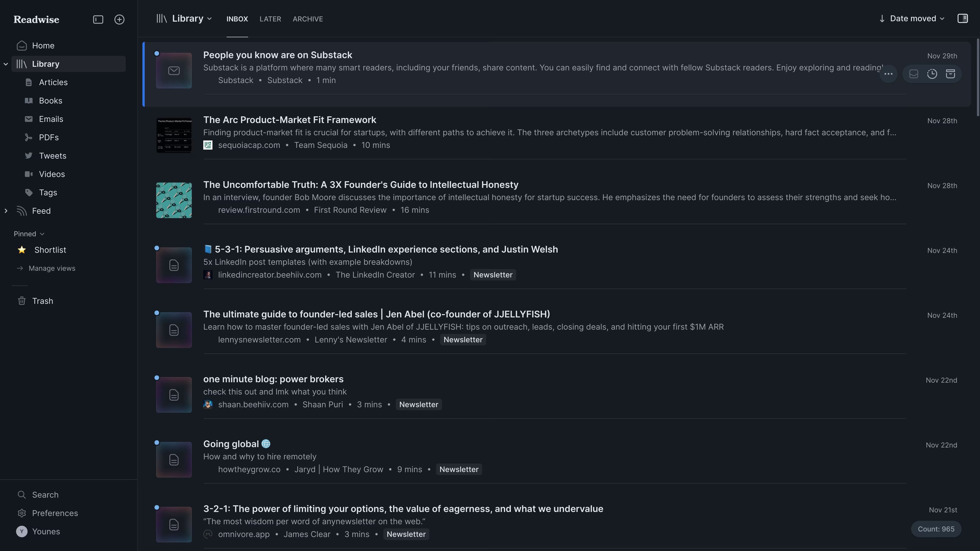The image size is (980, 551).
Task: Toggle the right sidebar panel icon
Action: [x=962, y=19]
